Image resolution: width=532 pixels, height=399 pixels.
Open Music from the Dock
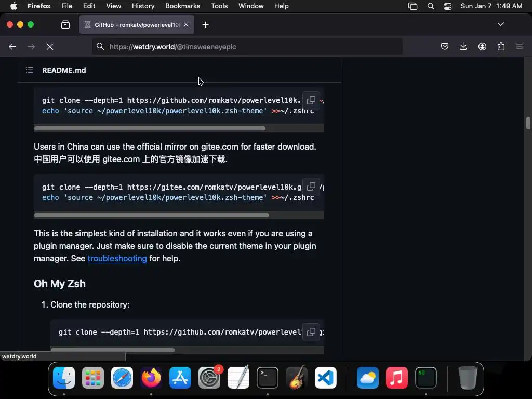point(396,378)
